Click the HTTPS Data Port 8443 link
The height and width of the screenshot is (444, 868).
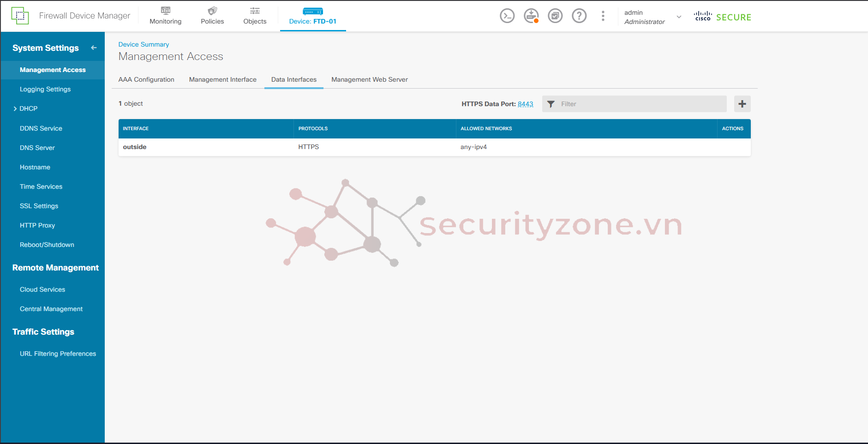coord(525,104)
